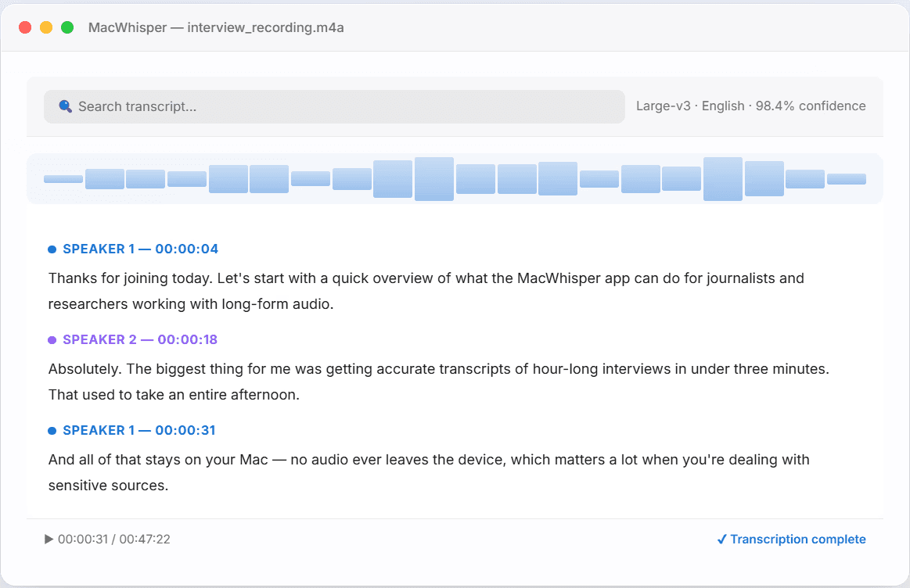Viewport: 910px width, 588px height.
Task: Click the magnifying glass search icon
Action: [x=66, y=106]
